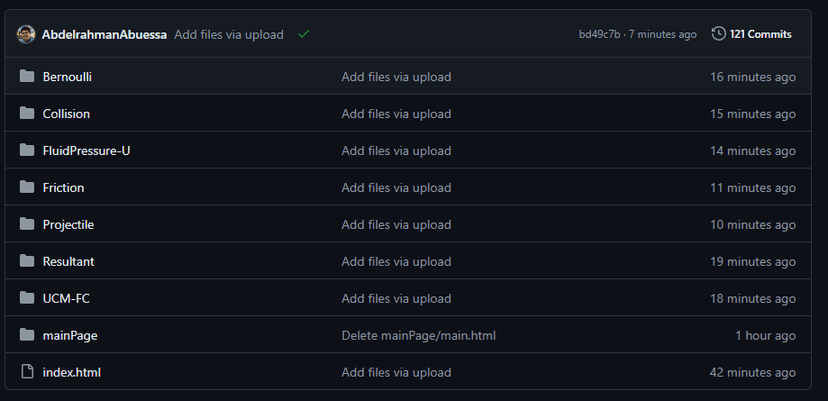The height and width of the screenshot is (401, 828).
Task: Click the UCM-FC folder icon
Action: point(27,299)
